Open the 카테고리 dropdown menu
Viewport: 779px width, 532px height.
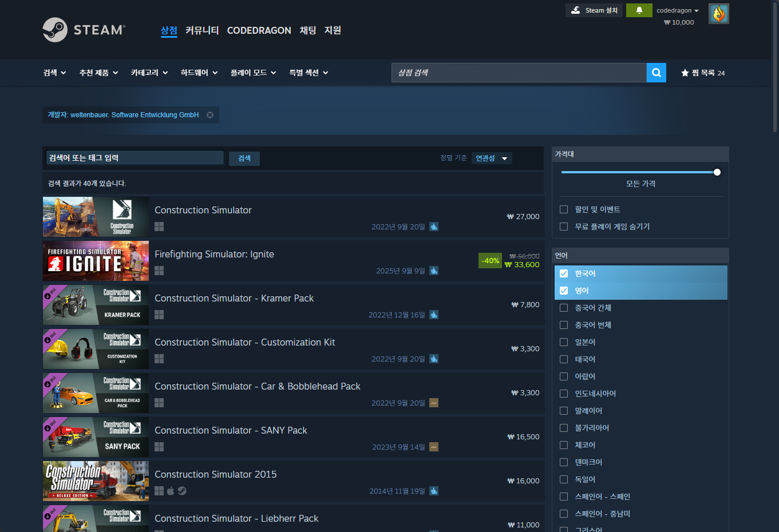[149, 73]
